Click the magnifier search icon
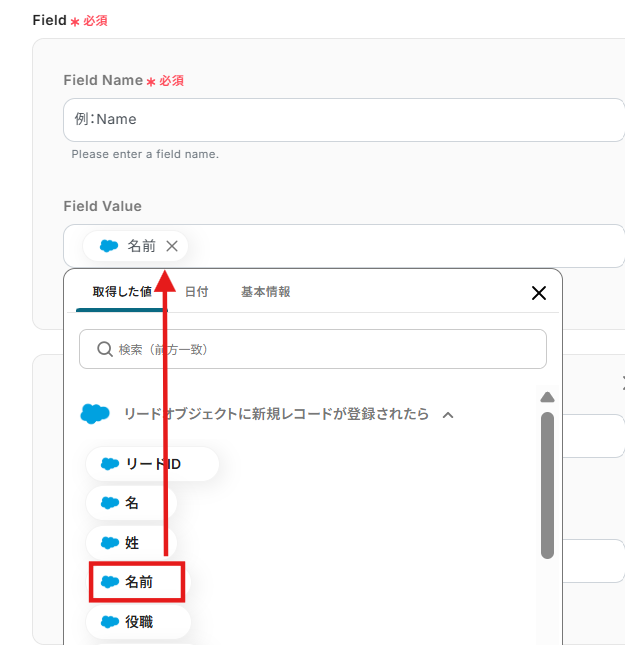 coord(105,349)
